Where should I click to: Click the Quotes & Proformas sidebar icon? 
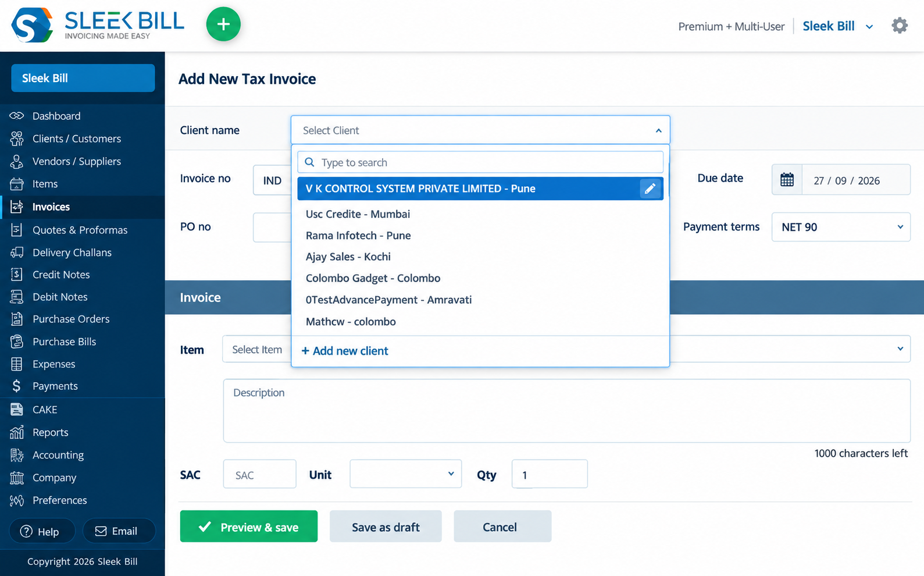click(x=17, y=230)
